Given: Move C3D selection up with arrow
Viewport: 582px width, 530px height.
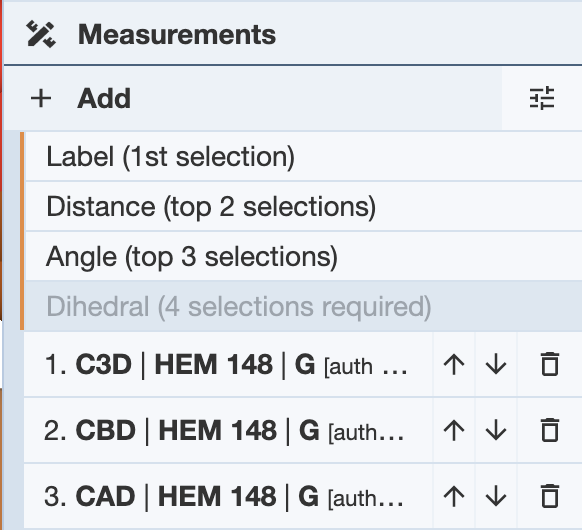Looking at the screenshot, I should click(454, 364).
